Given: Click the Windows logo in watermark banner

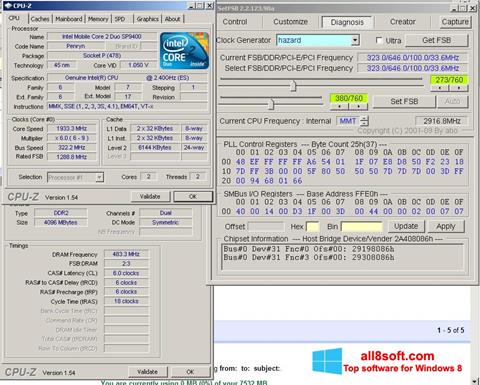Looking at the screenshot, I should (x=327, y=361).
